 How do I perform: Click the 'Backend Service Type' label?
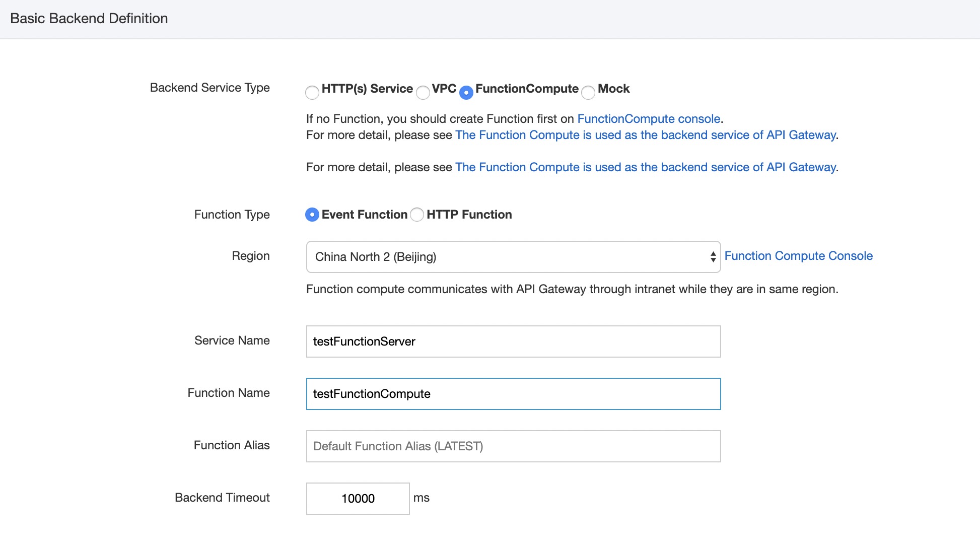pos(210,88)
